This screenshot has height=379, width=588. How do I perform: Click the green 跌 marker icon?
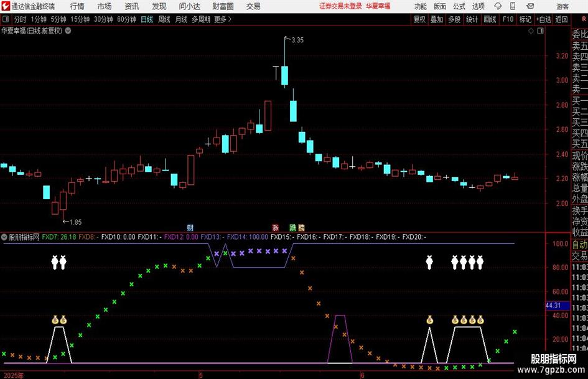pyautogui.click(x=293, y=227)
